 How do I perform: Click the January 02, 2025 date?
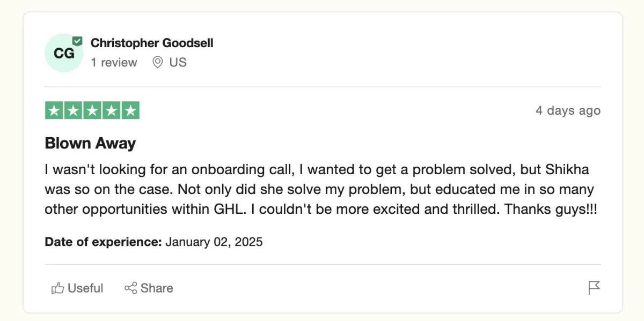(x=214, y=242)
